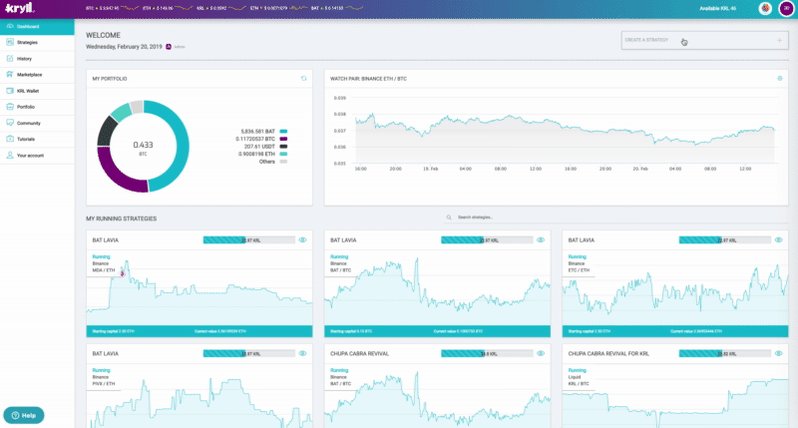The image size is (798, 428).
Task: Click the Running status on PIVX/ETH card
Action: coord(101,370)
